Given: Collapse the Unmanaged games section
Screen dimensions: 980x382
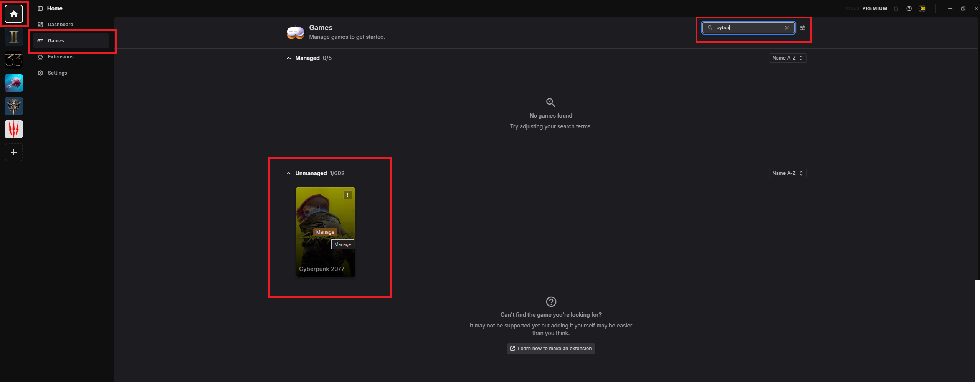Looking at the screenshot, I should click(289, 173).
